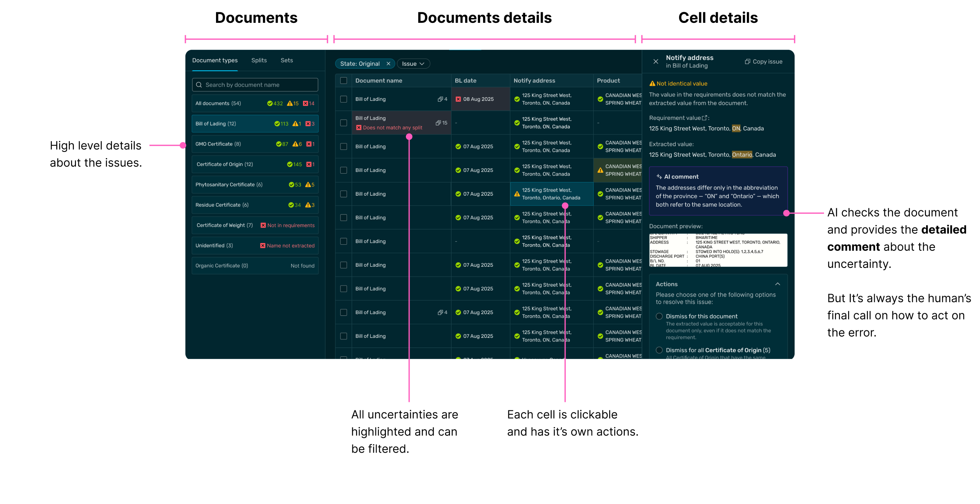Click the X close icon beside Notify address

[656, 62]
